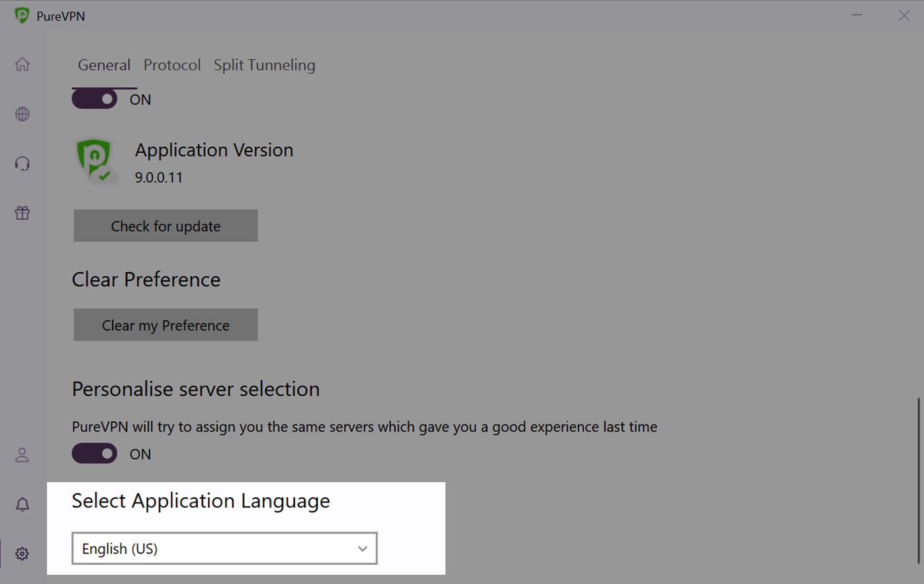Screen dimensions: 924x584
Task: Click the PureVPN shield logo in title bar
Action: point(22,15)
